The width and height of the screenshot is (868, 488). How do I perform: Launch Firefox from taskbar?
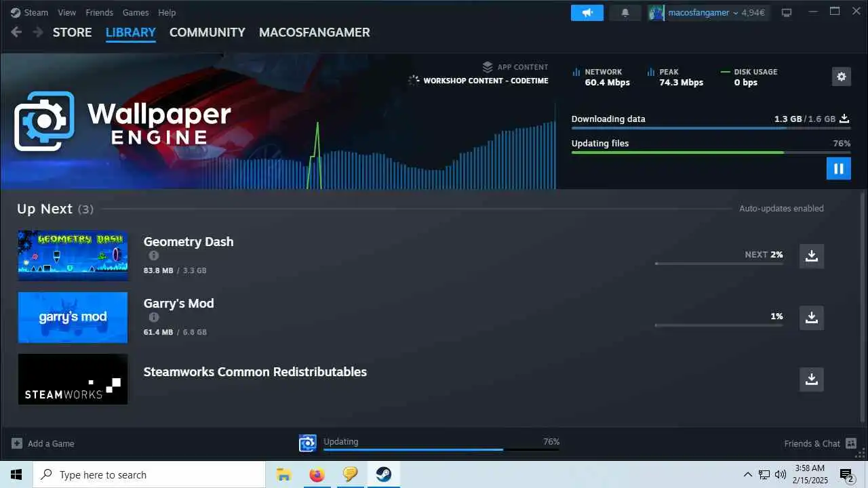(317, 474)
